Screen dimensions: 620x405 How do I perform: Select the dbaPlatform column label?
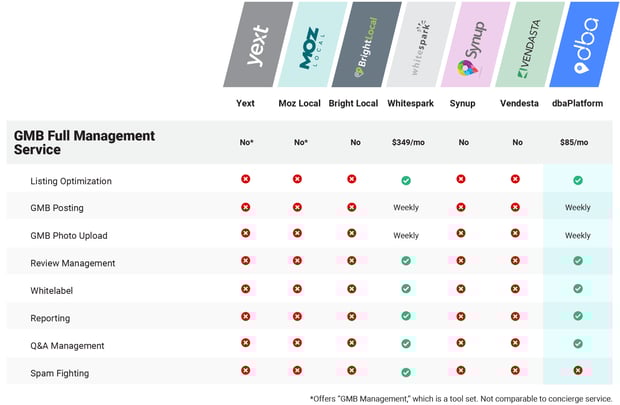coord(577,104)
